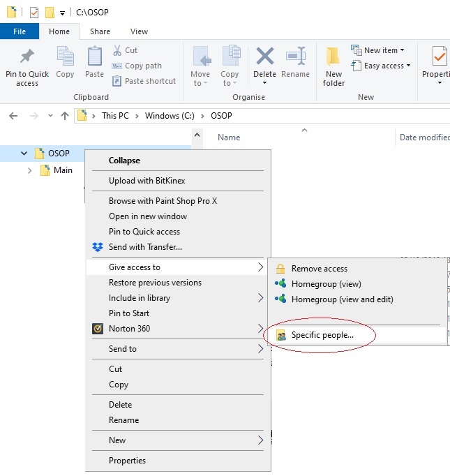Image resolution: width=450 pixels, height=476 pixels.
Task: Click the Pin to Quick access ribbon icon
Action: pos(27,56)
